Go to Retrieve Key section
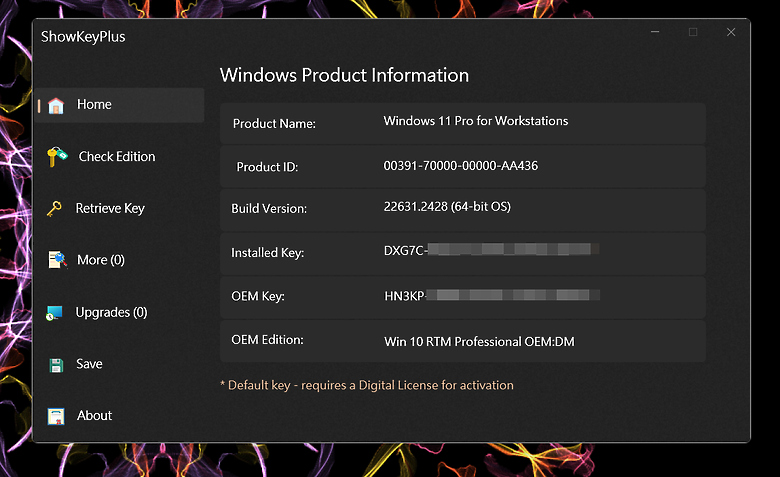This screenshot has height=477, width=780. click(110, 208)
